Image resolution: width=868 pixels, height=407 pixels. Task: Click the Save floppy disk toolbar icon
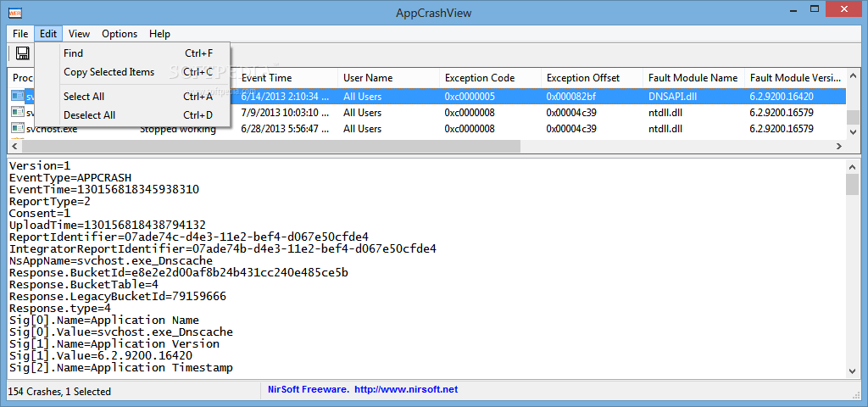coord(22,53)
